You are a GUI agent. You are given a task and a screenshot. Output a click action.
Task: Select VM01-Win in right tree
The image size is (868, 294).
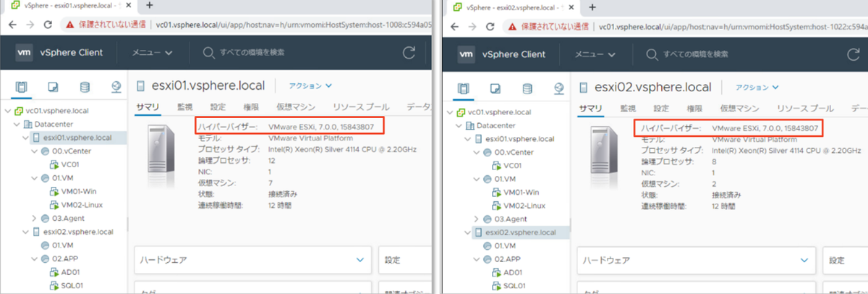point(521,193)
